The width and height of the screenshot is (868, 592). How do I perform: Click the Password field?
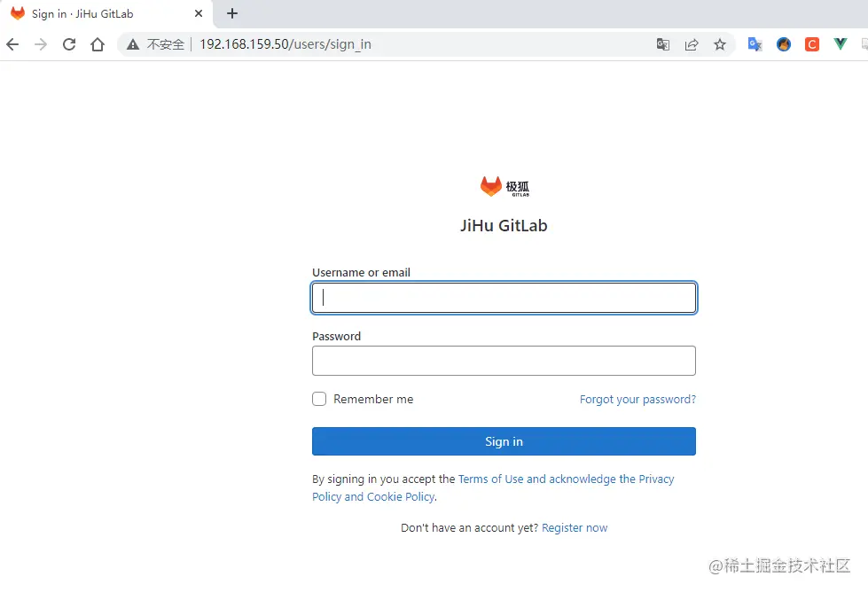[x=504, y=361]
